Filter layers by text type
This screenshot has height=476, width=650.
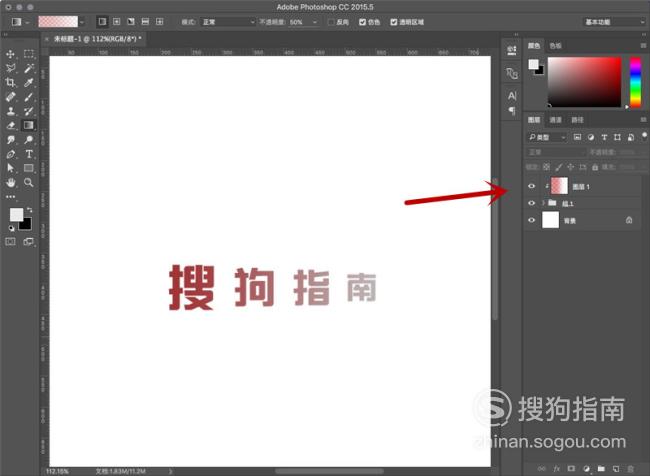pos(604,137)
